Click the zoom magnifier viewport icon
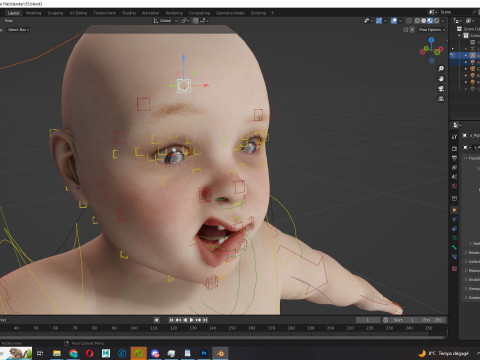Image resolution: width=480 pixels, height=360 pixels. click(x=441, y=69)
